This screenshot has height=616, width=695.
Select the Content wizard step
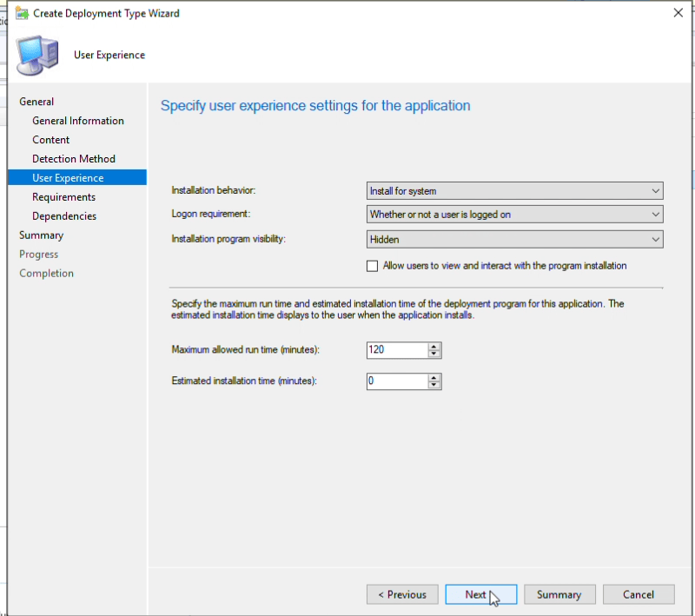pyautogui.click(x=51, y=140)
